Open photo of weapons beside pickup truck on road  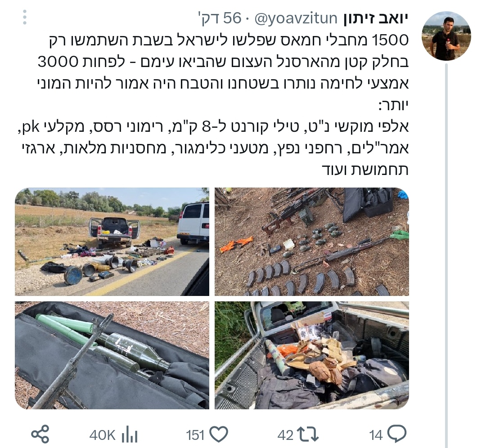[112, 242]
